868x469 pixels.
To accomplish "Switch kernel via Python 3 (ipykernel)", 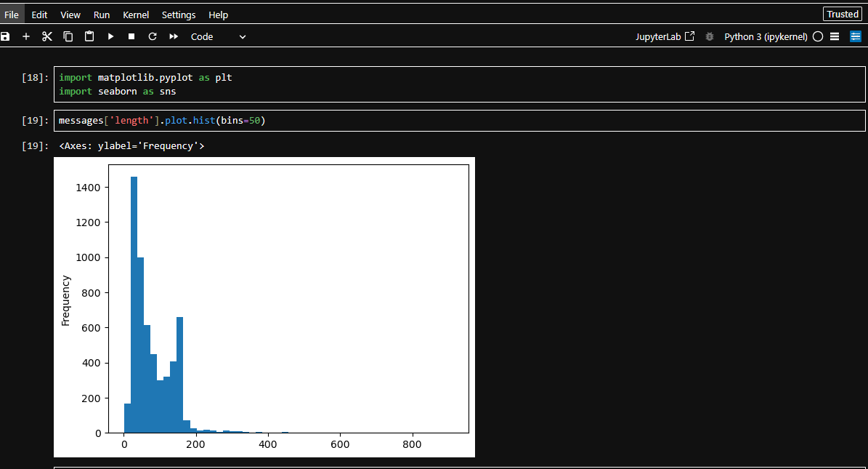I will point(766,36).
